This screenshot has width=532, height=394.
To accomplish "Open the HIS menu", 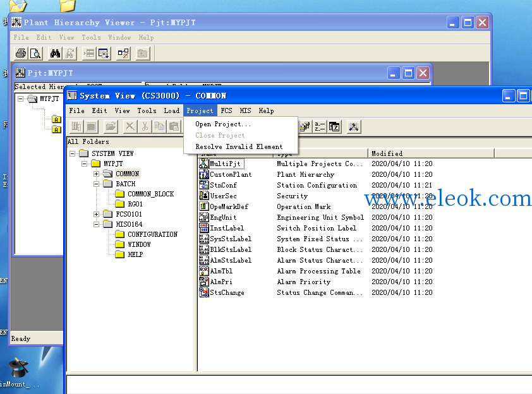I will (x=245, y=110).
